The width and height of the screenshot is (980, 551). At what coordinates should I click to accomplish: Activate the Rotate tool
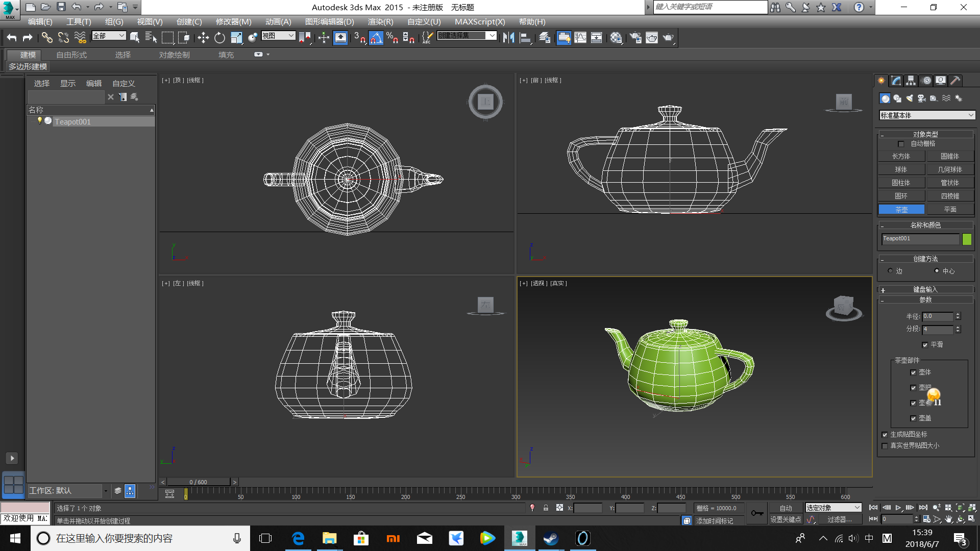click(x=219, y=38)
